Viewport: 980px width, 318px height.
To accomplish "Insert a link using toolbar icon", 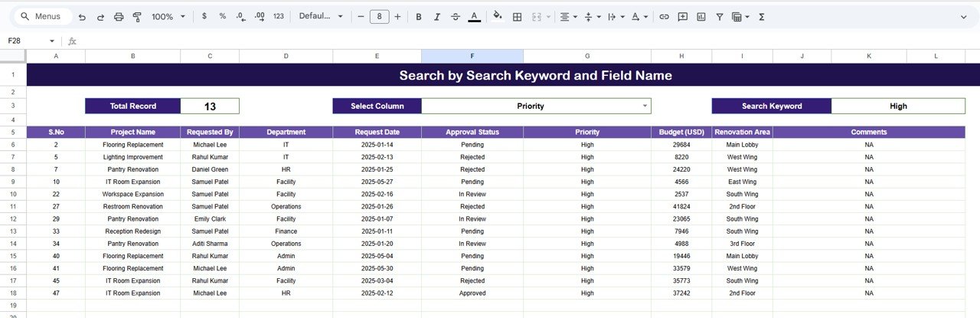I will pyautogui.click(x=664, y=16).
